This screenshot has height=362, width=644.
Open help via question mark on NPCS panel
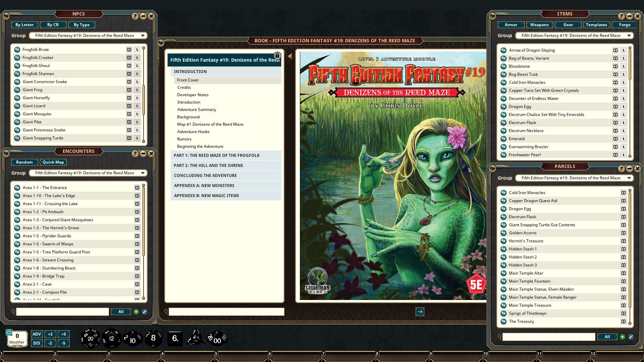pyautogui.click(x=135, y=15)
